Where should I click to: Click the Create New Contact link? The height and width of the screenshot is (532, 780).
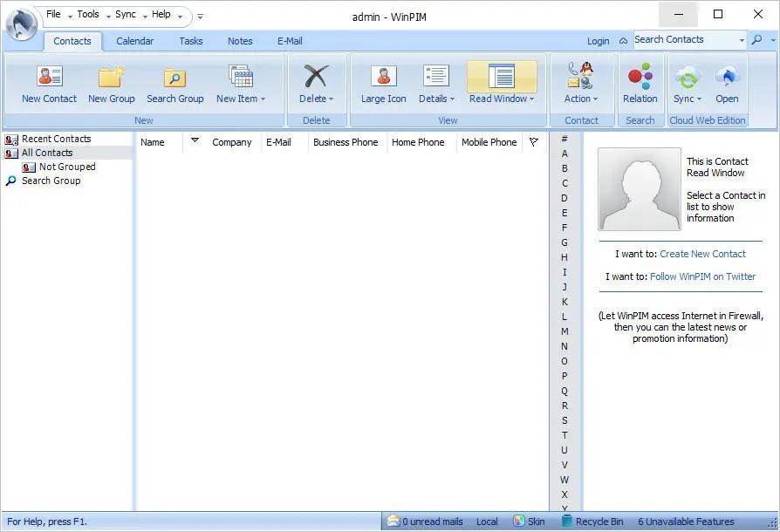click(x=702, y=254)
